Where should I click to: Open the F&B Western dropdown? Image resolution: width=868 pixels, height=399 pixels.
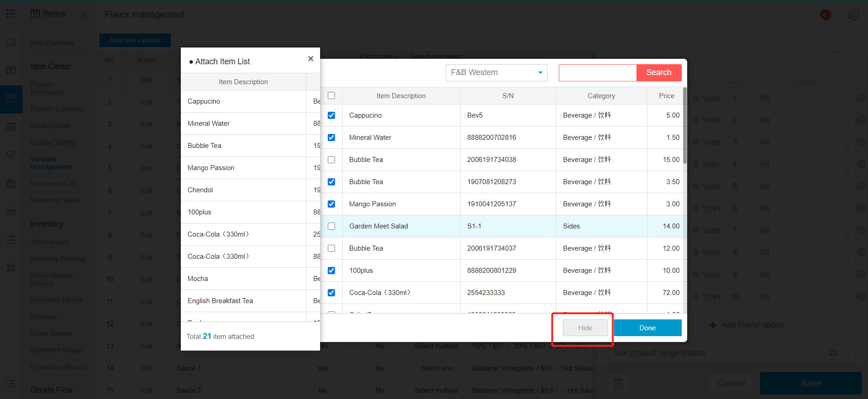point(496,72)
